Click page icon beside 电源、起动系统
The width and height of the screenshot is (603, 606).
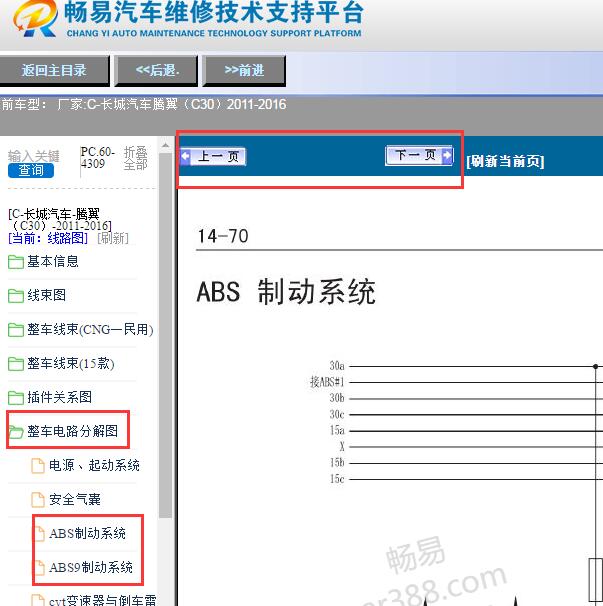click(38, 465)
